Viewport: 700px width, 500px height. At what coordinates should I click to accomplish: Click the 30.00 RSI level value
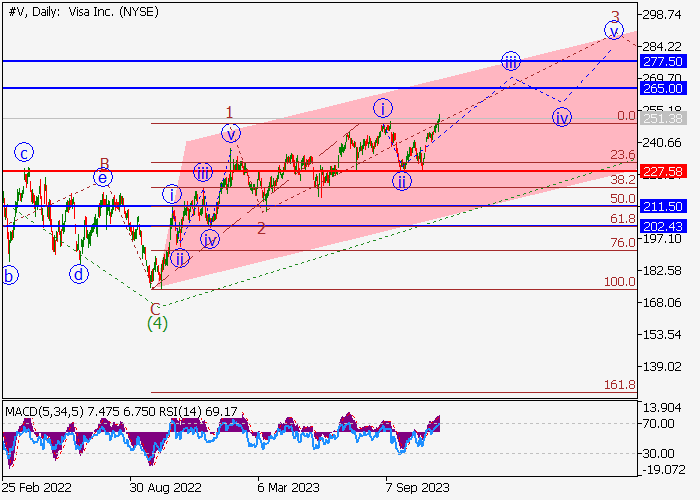pos(658,454)
